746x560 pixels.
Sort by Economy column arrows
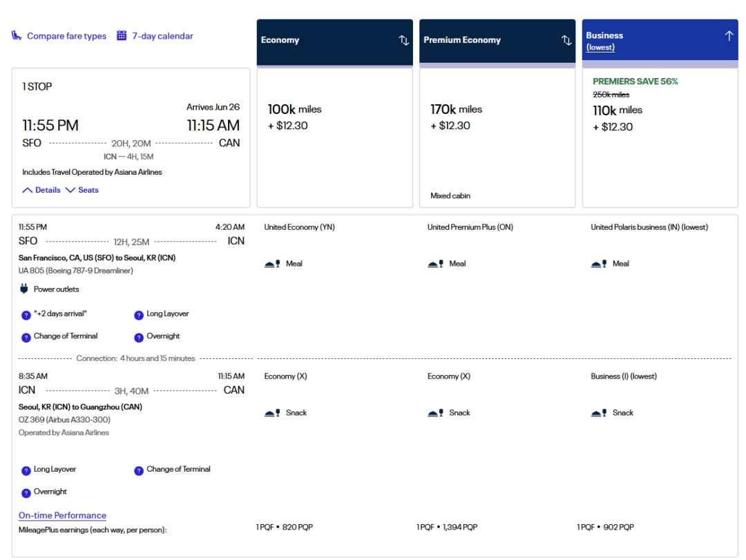(x=404, y=41)
